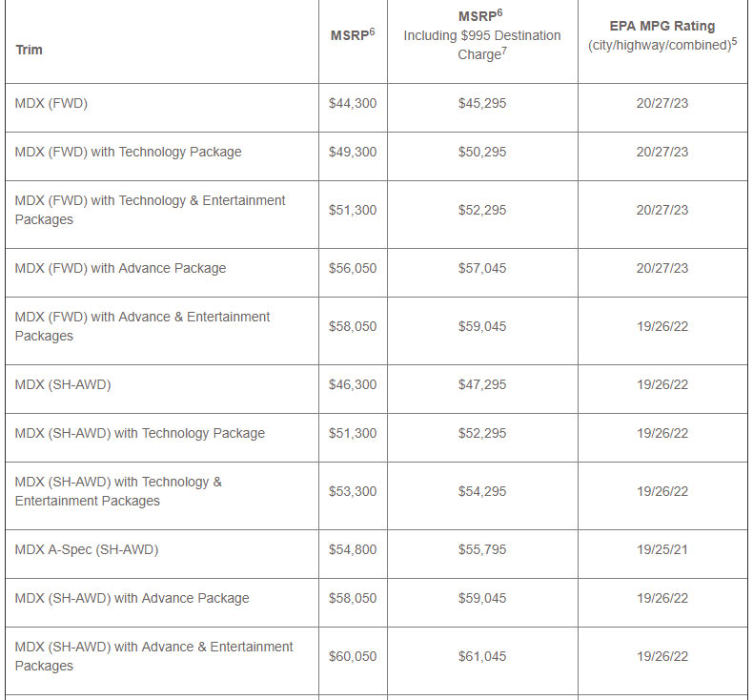The width and height of the screenshot is (753, 700).
Task: Click the $56,050 MSRP cell
Action: 353,268
